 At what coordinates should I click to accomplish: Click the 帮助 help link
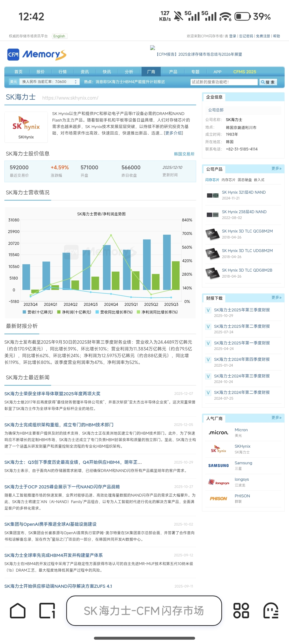276,36
